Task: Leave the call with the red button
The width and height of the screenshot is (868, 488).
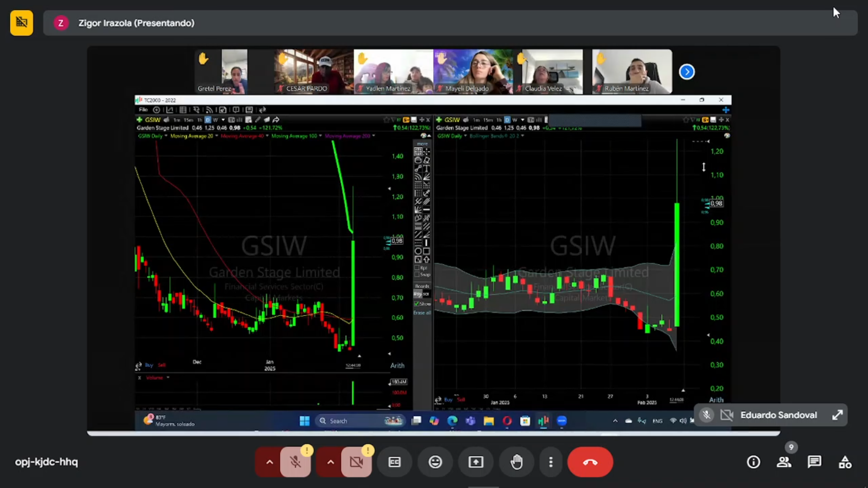Action: point(590,462)
